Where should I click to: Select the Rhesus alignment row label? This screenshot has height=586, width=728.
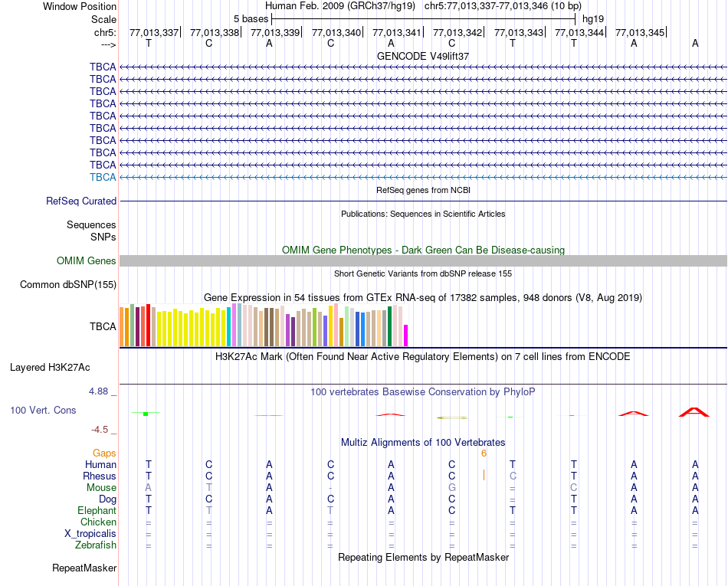[x=100, y=476]
